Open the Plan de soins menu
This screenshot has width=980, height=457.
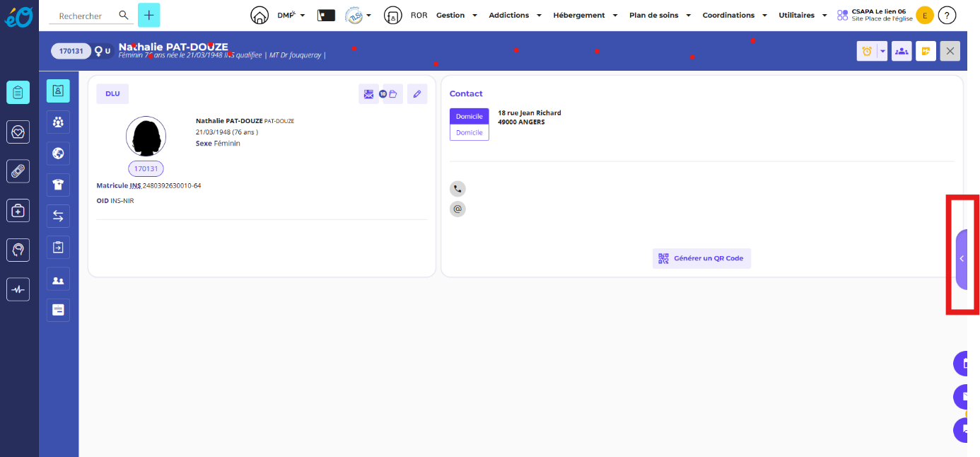tap(659, 15)
